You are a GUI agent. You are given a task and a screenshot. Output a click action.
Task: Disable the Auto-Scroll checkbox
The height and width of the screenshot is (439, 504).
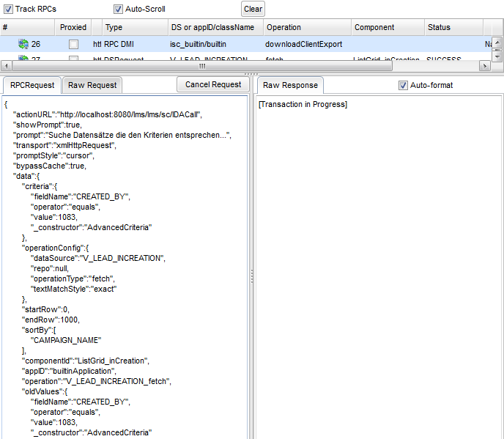click(118, 9)
